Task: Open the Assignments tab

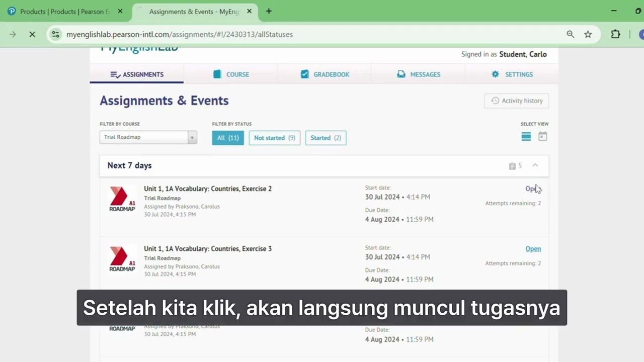Action: click(x=137, y=74)
